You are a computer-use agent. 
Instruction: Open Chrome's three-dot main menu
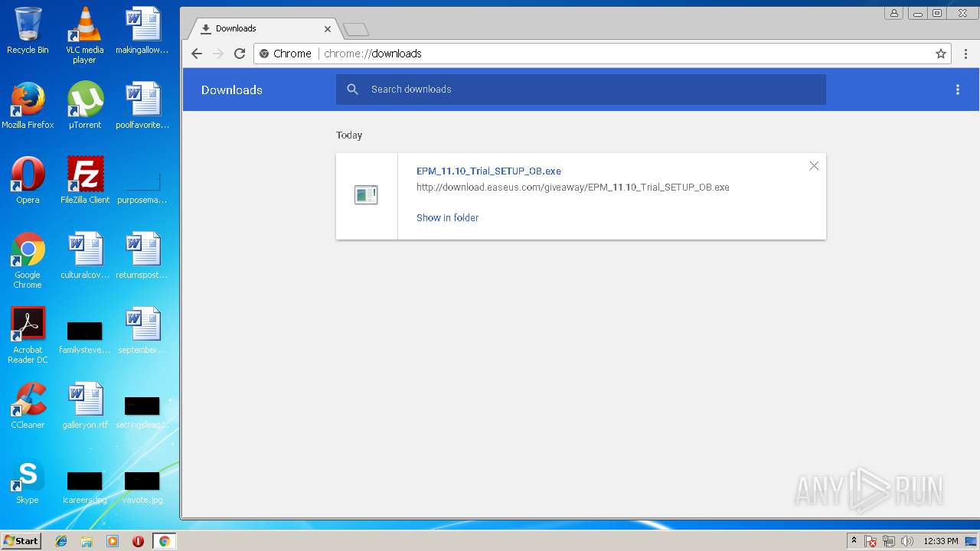[965, 54]
